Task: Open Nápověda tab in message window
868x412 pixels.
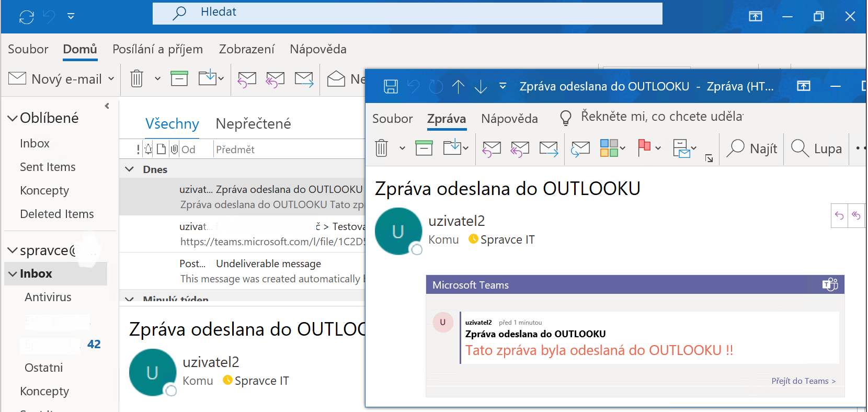Action: (509, 119)
